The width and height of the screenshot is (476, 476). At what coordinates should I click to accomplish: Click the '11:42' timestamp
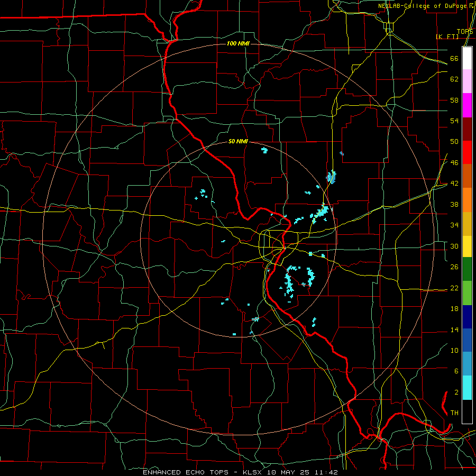point(326,472)
